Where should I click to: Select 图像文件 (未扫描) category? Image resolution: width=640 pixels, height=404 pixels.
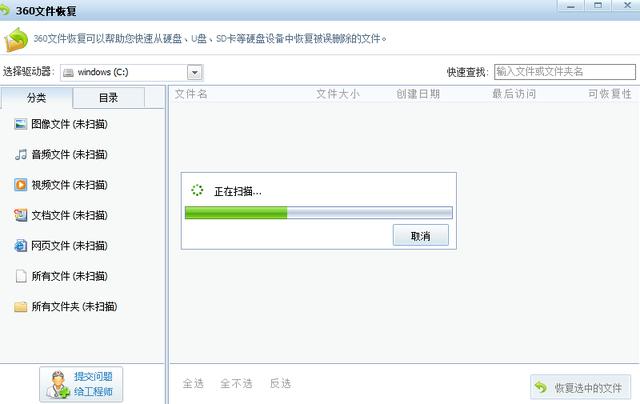pos(61,124)
